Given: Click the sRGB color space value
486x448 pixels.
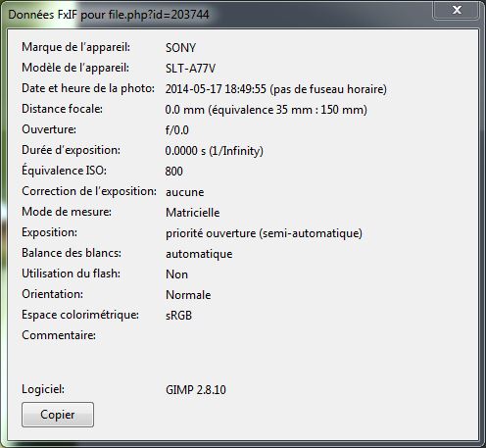Looking at the screenshot, I should coord(178,316).
